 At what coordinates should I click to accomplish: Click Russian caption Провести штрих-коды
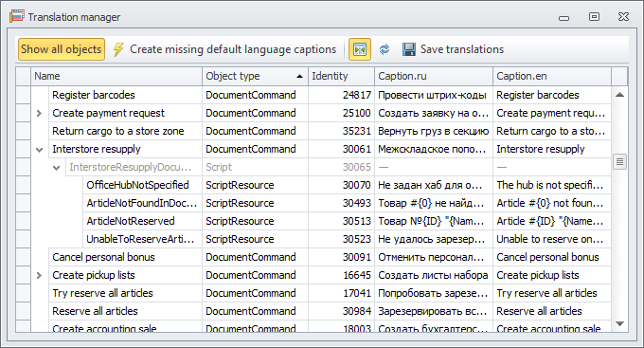(x=434, y=95)
